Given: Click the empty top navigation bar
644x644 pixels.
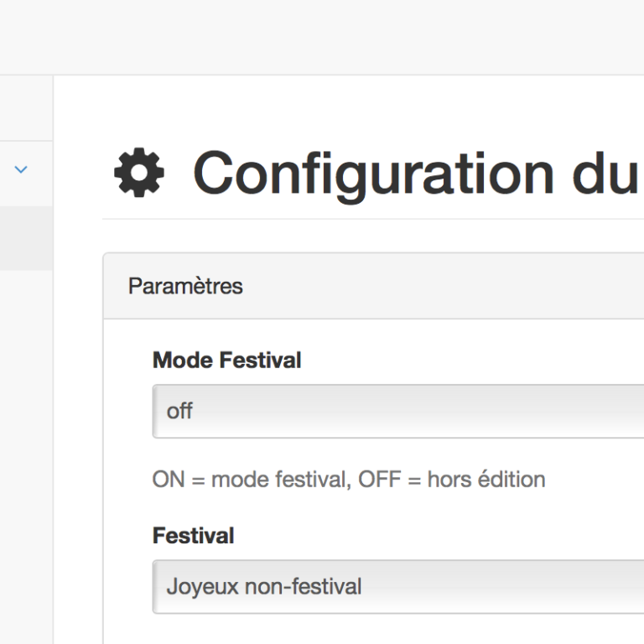Looking at the screenshot, I should click(x=322, y=37).
